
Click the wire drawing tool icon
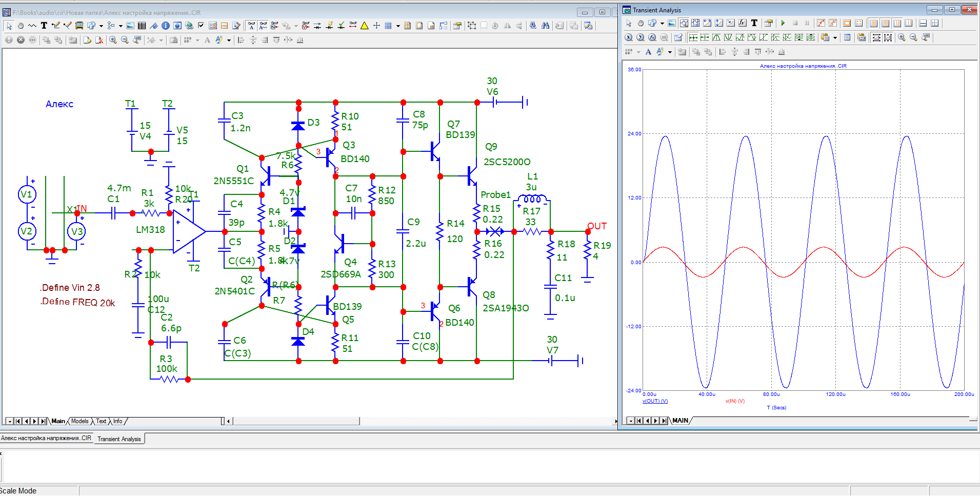(56, 26)
